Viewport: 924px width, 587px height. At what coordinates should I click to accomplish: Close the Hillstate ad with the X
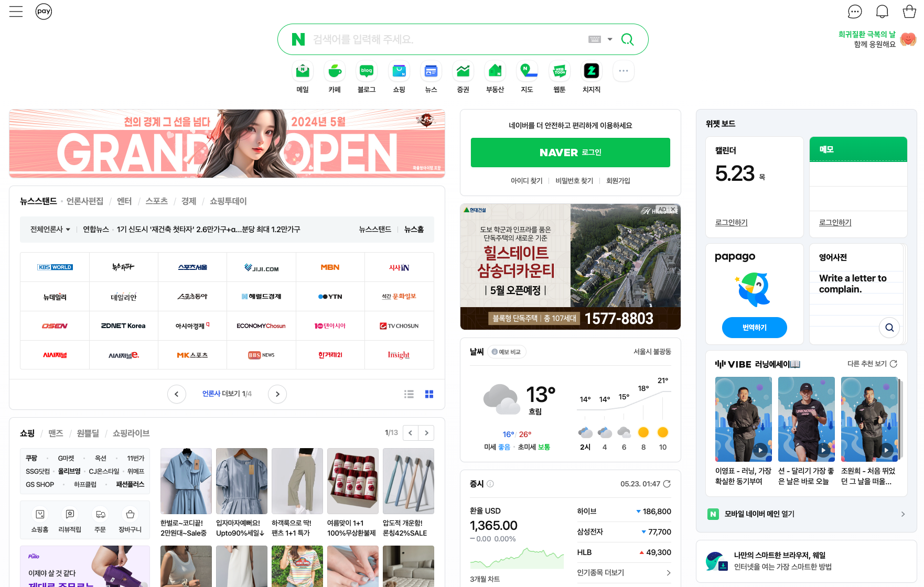click(x=673, y=209)
